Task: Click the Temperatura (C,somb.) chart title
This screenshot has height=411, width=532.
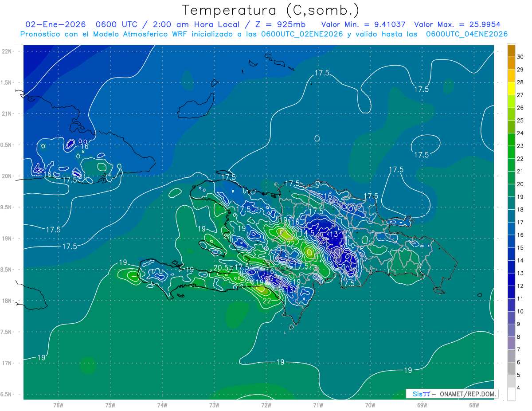Action: pos(270,10)
